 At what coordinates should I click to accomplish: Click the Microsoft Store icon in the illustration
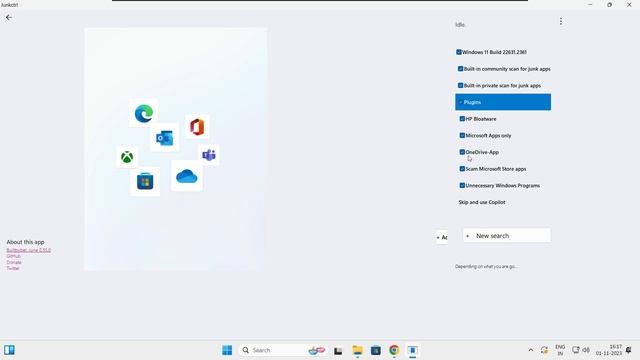145,181
